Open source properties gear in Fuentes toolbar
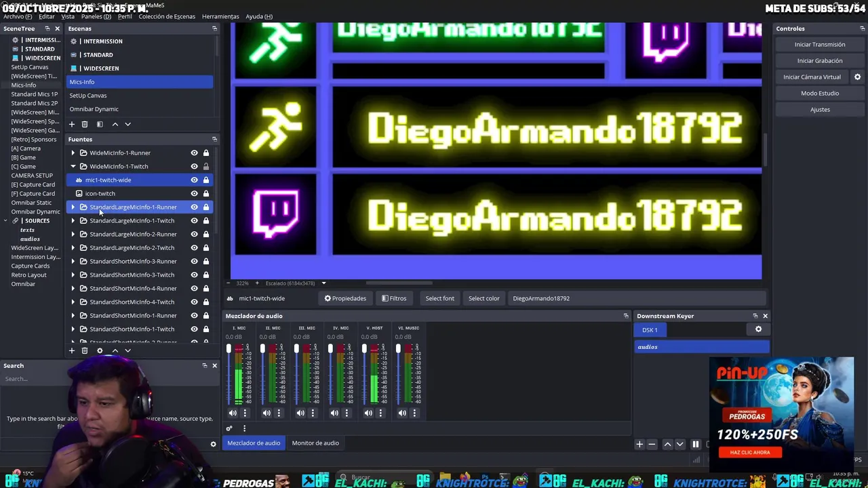 [100, 350]
